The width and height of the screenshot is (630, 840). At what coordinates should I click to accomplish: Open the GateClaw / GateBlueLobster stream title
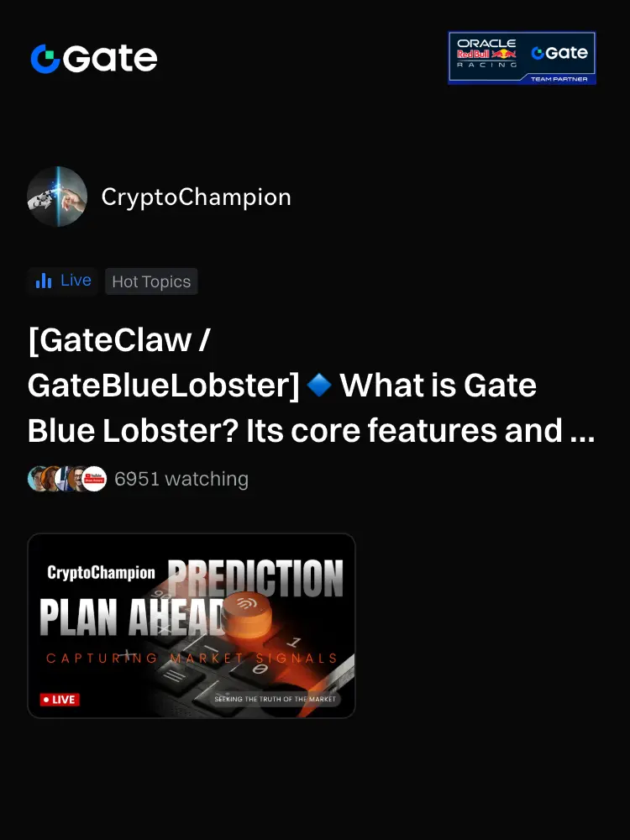pyautogui.click(x=312, y=386)
